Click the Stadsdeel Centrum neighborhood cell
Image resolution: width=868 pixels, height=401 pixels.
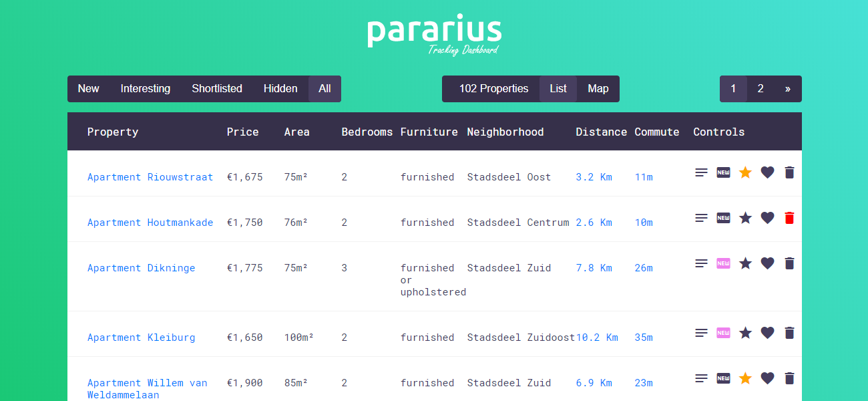coord(518,223)
